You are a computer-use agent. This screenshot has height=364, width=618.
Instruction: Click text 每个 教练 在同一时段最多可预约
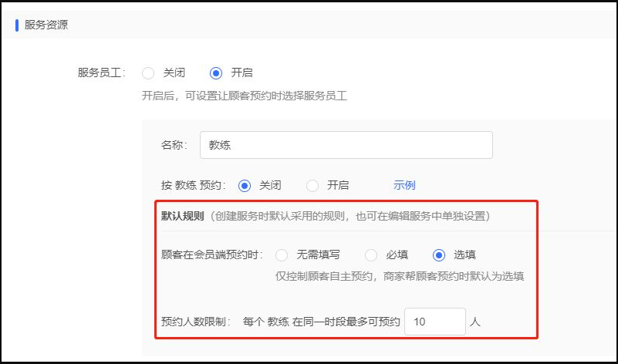pyautogui.click(x=321, y=322)
